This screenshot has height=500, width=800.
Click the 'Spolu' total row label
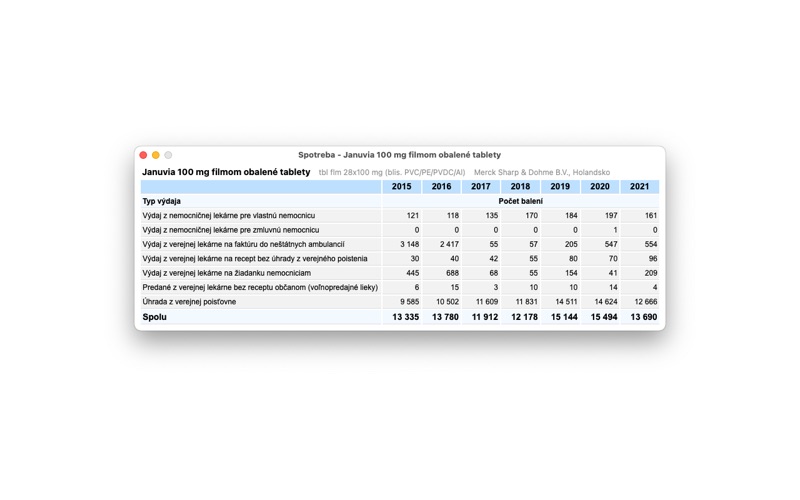[x=155, y=317]
